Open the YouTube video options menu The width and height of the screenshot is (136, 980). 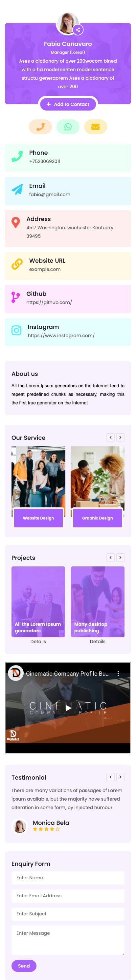pos(118,673)
